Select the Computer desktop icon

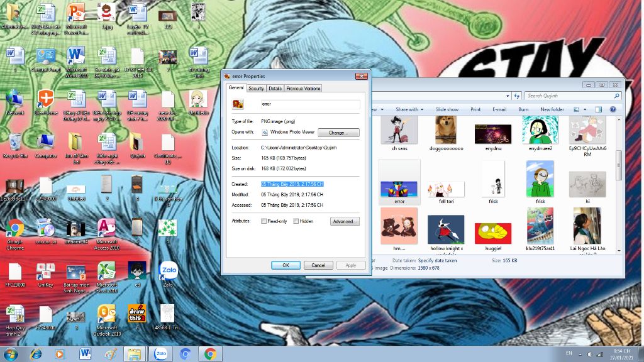point(45,146)
